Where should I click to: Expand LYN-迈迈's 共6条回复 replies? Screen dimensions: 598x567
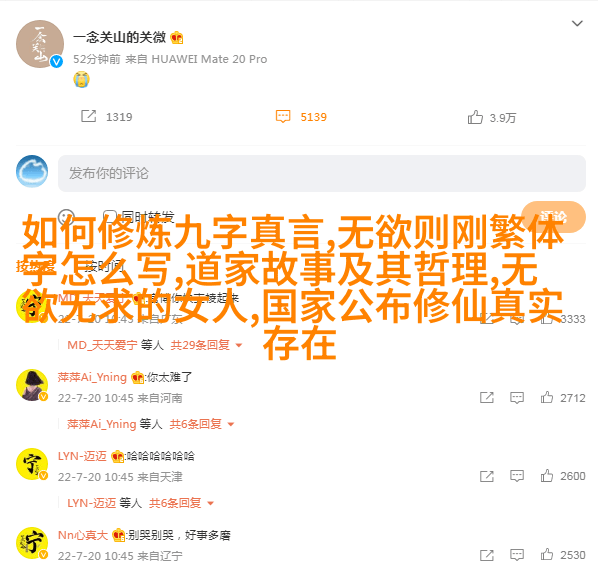181,503
